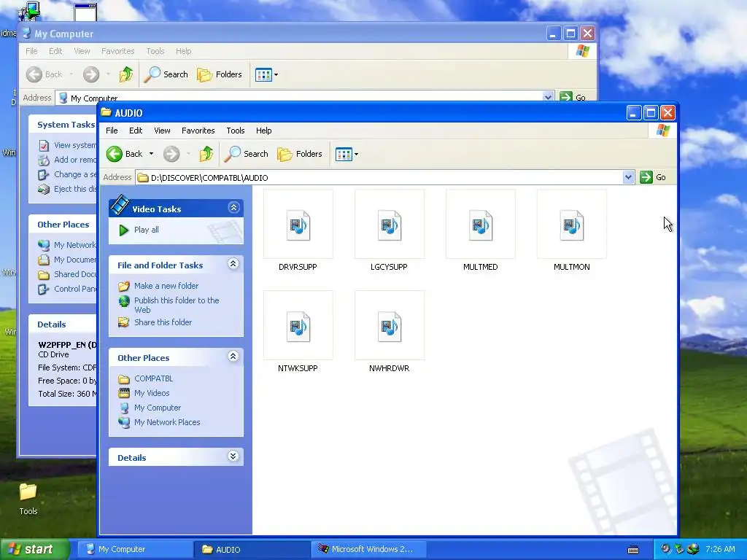Click Share this folder

(163, 322)
